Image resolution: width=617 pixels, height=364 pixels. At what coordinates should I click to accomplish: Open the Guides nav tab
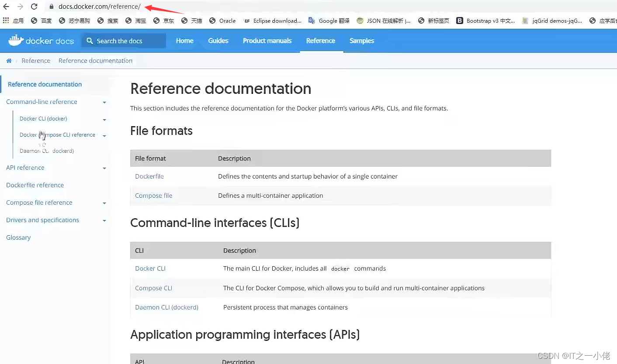pyautogui.click(x=218, y=41)
